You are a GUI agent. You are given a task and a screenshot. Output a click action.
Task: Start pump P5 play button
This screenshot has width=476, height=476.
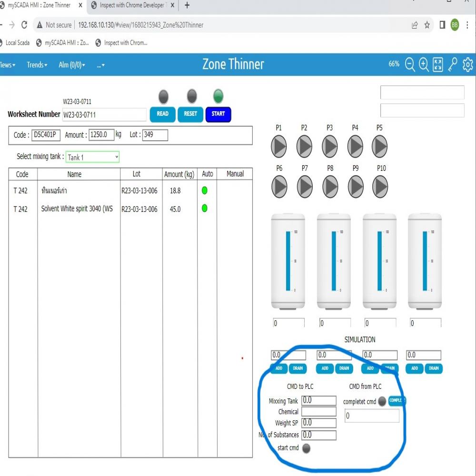pyautogui.click(x=379, y=147)
